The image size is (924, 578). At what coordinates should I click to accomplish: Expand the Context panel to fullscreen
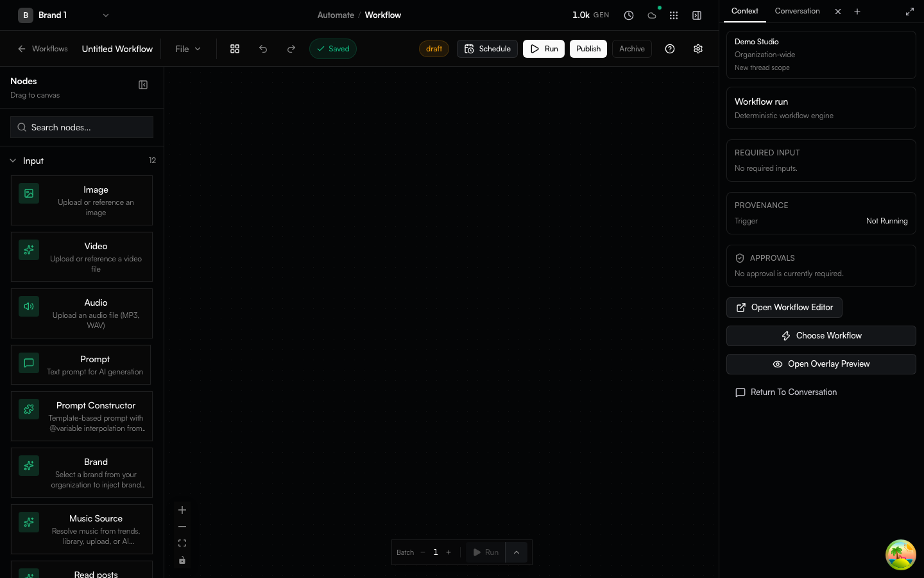910,12
